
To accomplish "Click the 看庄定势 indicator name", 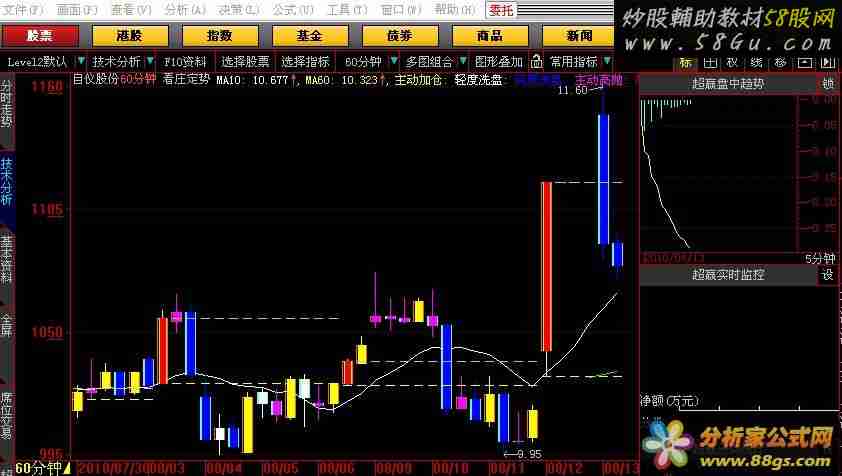I will 186,80.
